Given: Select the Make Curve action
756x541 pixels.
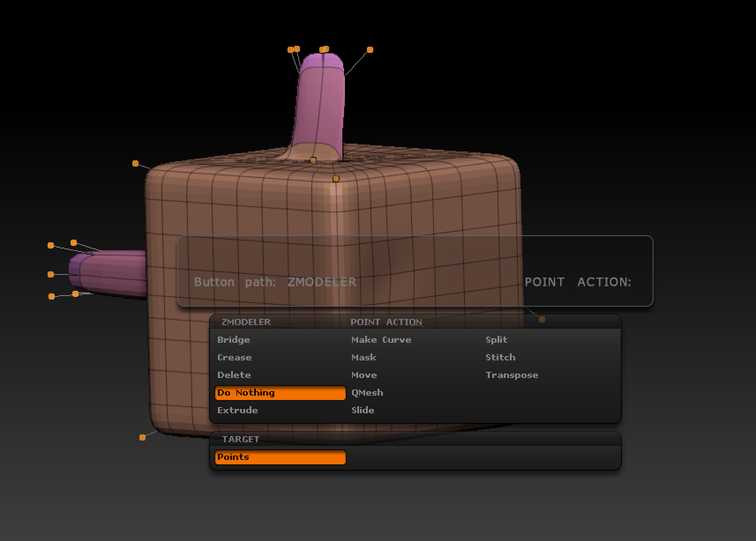Looking at the screenshot, I should [381, 339].
